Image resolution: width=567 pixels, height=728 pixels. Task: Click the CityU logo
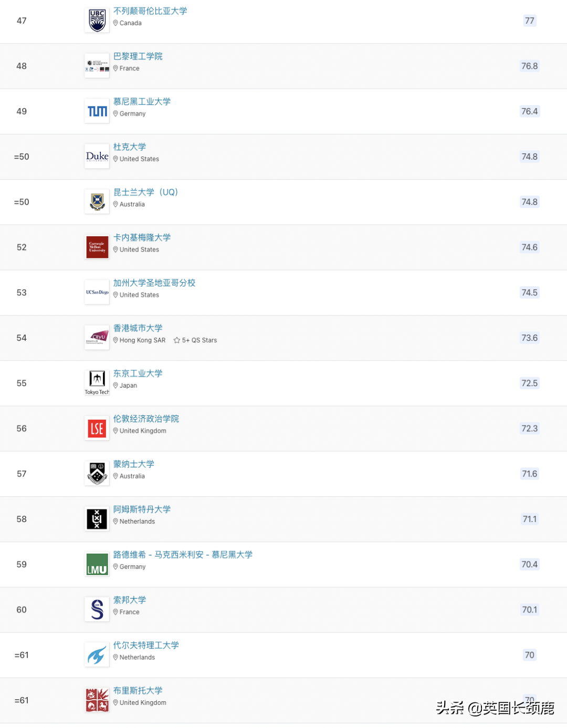pos(97,338)
